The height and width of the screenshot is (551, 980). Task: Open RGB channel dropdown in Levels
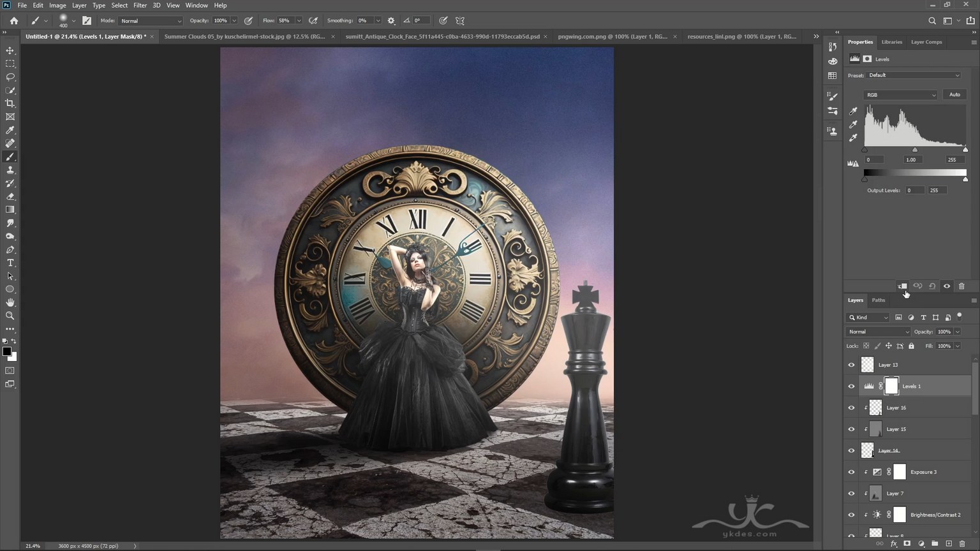click(900, 95)
